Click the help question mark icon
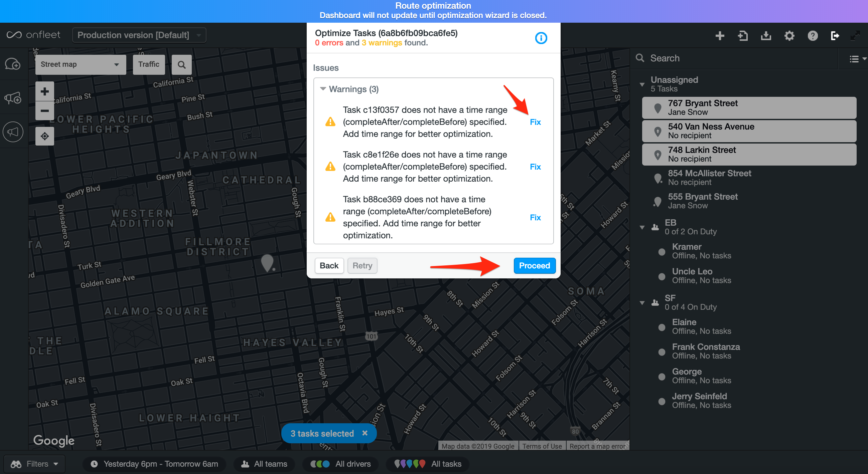Screen dimensions: 868x474 pyautogui.click(x=813, y=36)
